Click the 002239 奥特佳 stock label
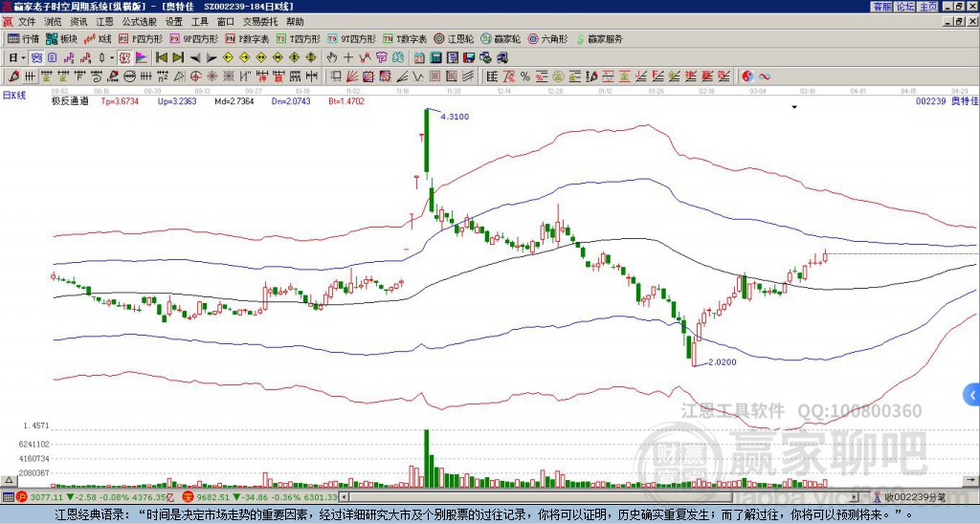The height and width of the screenshot is (524, 980). point(947,101)
